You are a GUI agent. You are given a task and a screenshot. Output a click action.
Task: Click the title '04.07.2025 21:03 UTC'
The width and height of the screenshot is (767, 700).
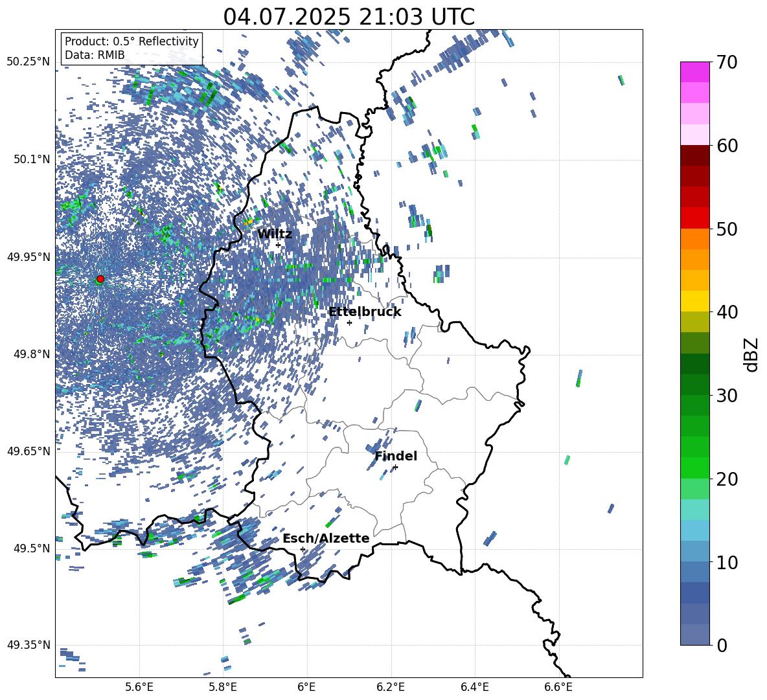[x=349, y=17]
